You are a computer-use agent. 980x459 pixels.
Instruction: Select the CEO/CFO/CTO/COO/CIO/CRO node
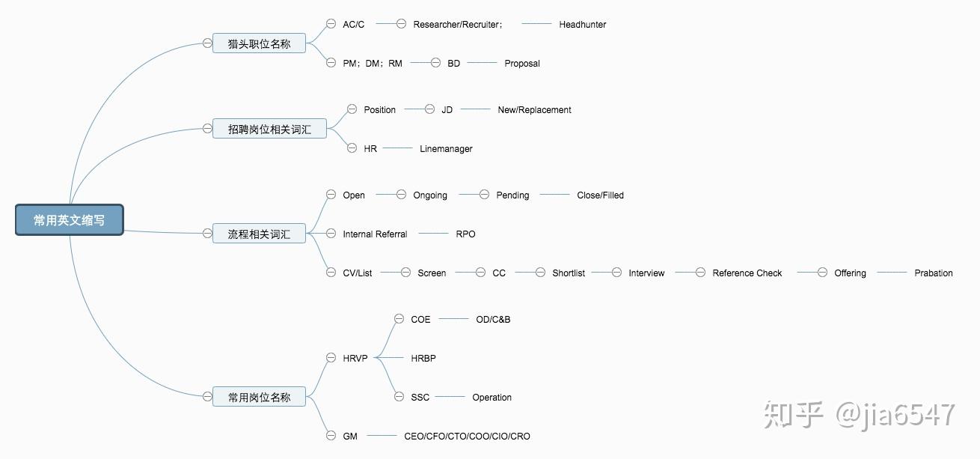click(x=467, y=436)
